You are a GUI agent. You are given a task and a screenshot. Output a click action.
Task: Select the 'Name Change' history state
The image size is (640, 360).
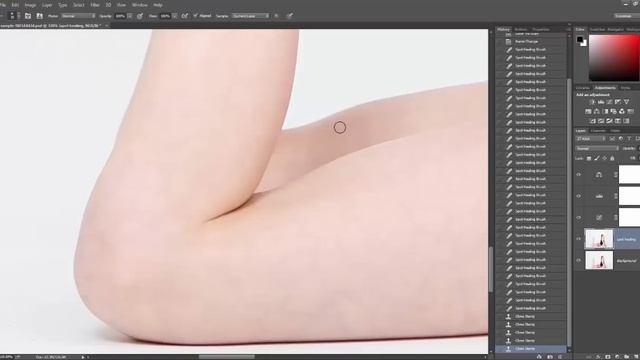coord(527,42)
